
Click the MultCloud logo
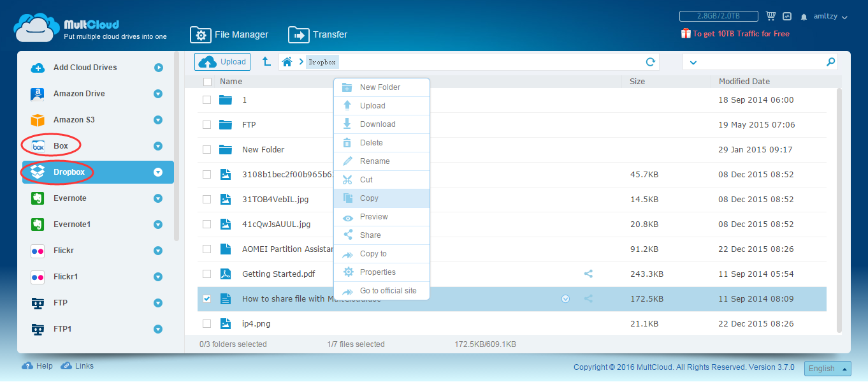(x=91, y=28)
